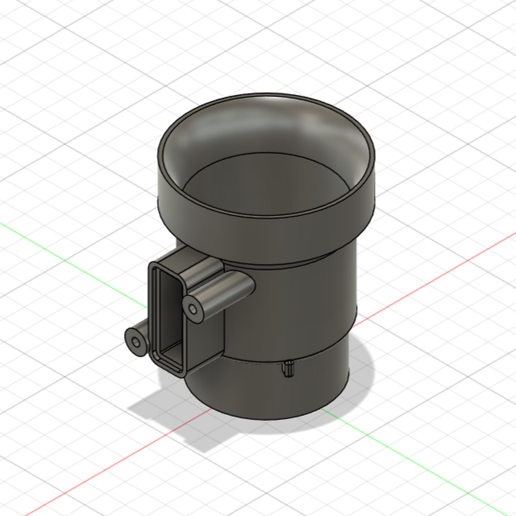Pick the lower left boss end face
This screenshot has width=516, height=516.
(136, 342)
